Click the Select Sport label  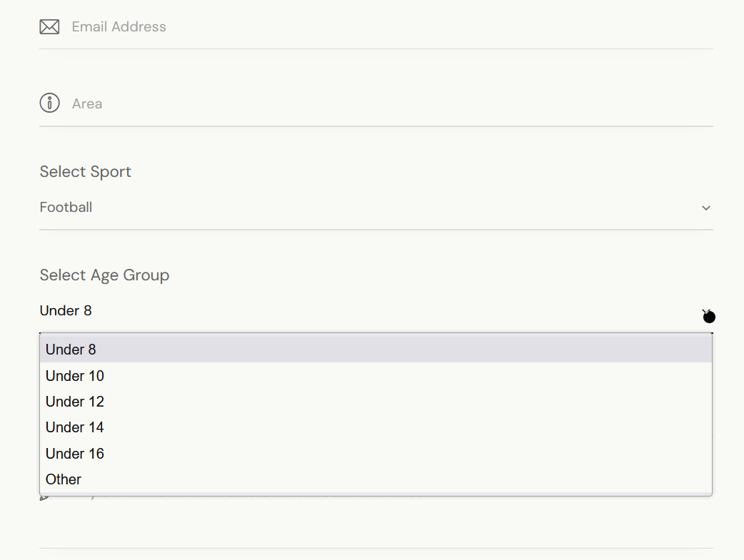coord(86,172)
